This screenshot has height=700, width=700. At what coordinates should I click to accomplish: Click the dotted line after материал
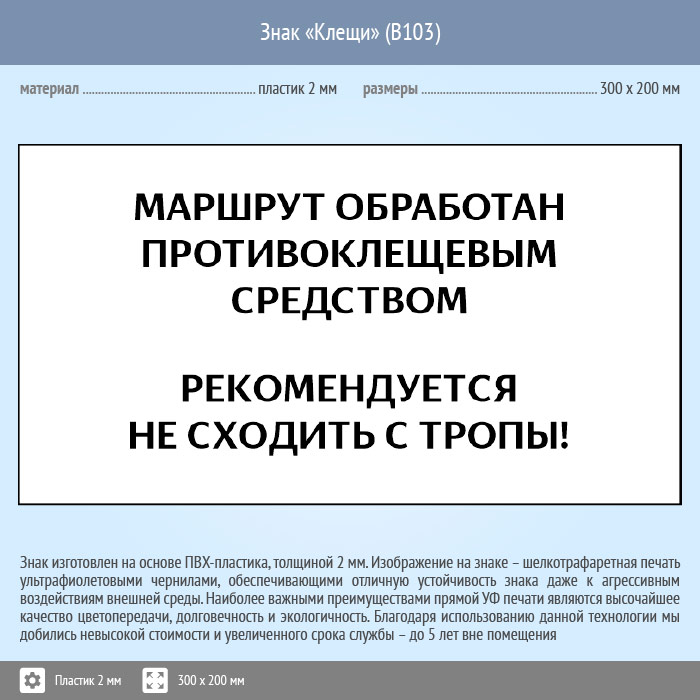pos(168,90)
